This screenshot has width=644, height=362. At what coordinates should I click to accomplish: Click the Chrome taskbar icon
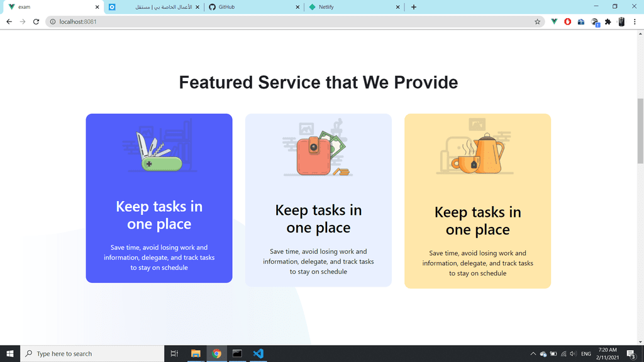coord(216,353)
